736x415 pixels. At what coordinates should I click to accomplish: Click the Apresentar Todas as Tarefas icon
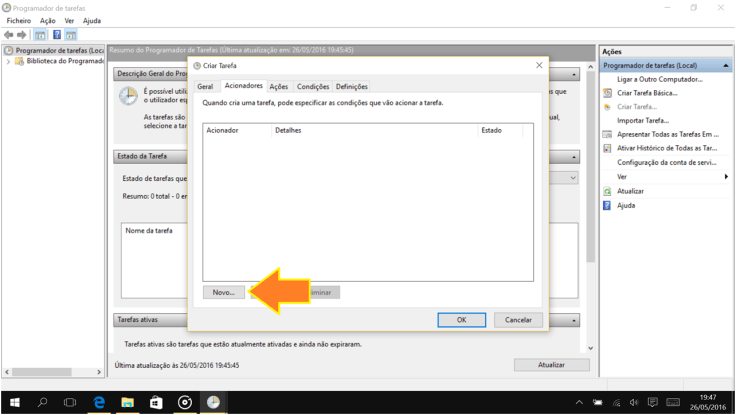point(607,134)
